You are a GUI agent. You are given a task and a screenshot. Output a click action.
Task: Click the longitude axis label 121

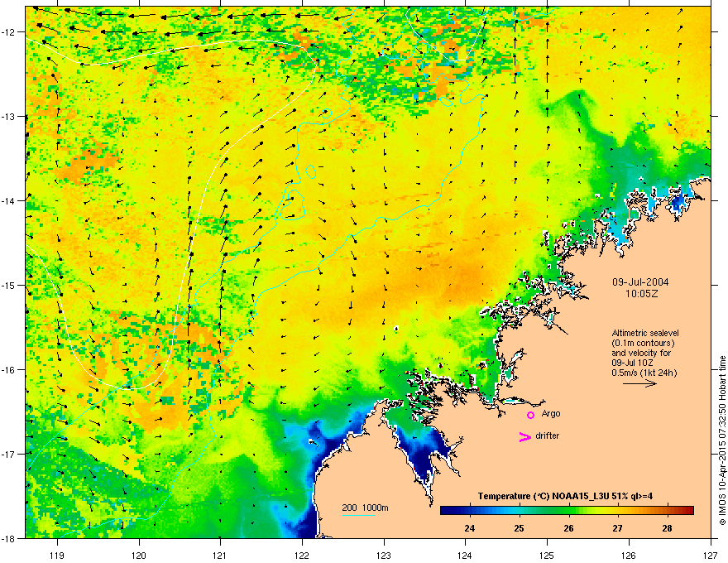click(221, 555)
